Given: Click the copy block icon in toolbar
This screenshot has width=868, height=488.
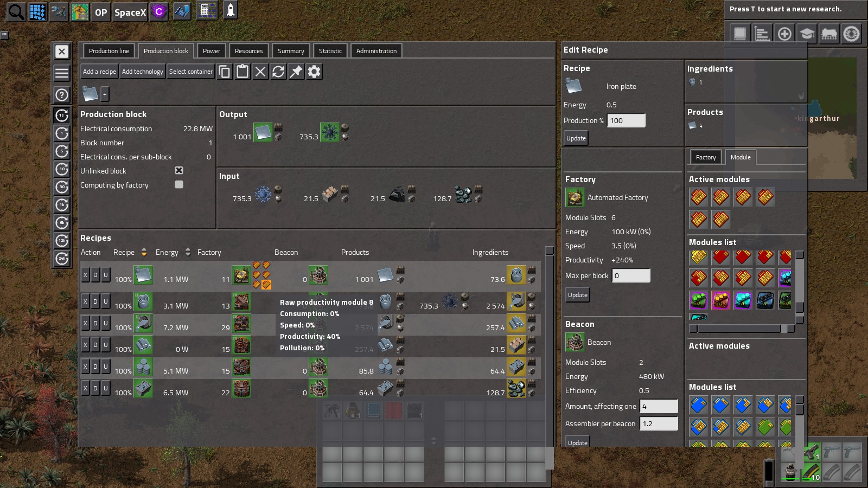Looking at the screenshot, I should pos(225,72).
